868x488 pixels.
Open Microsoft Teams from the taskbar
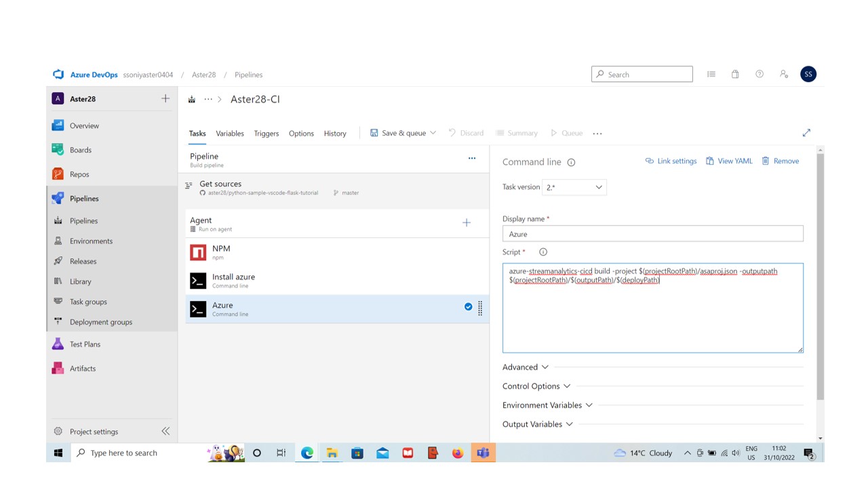pos(483,453)
